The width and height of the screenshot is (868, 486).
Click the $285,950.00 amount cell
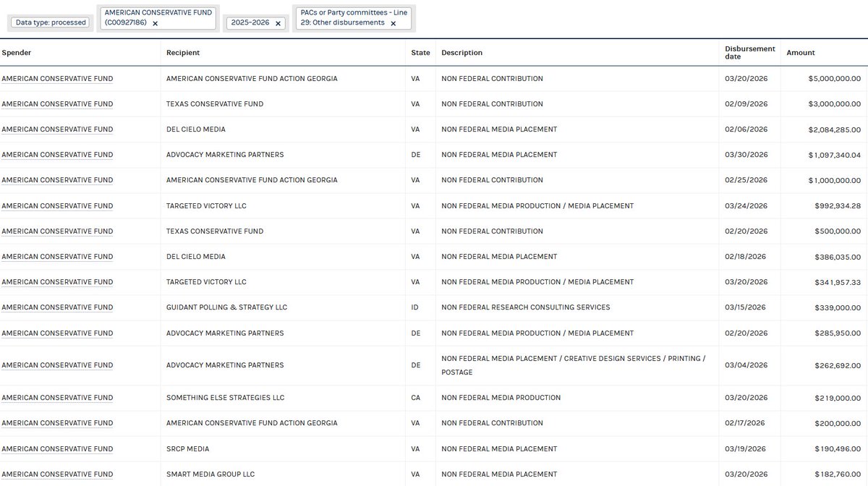[838, 333]
